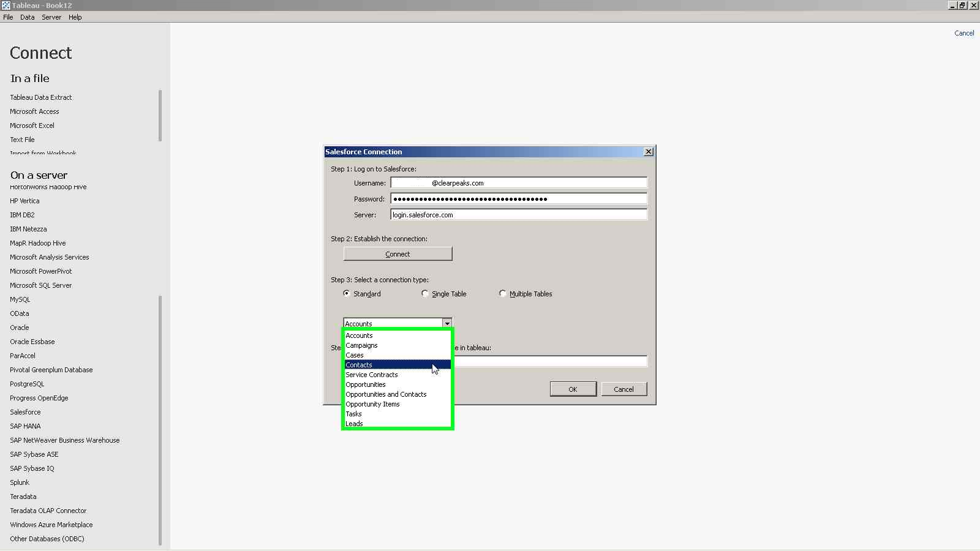The width and height of the screenshot is (980, 551).
Task: Click the connection name field in Step 4
Action: 550,361
